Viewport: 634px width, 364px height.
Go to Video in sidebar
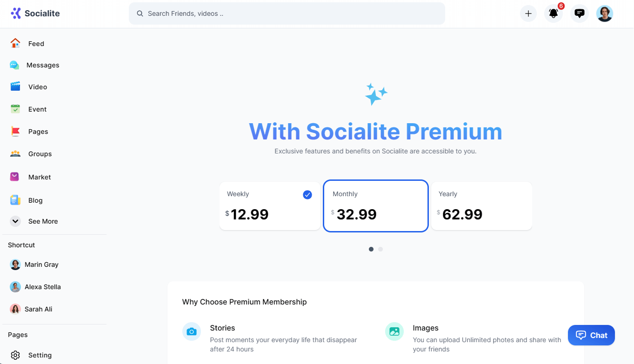coord(37,87)
